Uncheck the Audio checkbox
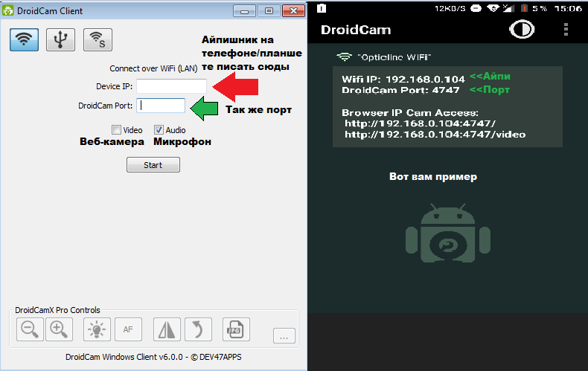This screenshot has height=371, width=588. 159,130
